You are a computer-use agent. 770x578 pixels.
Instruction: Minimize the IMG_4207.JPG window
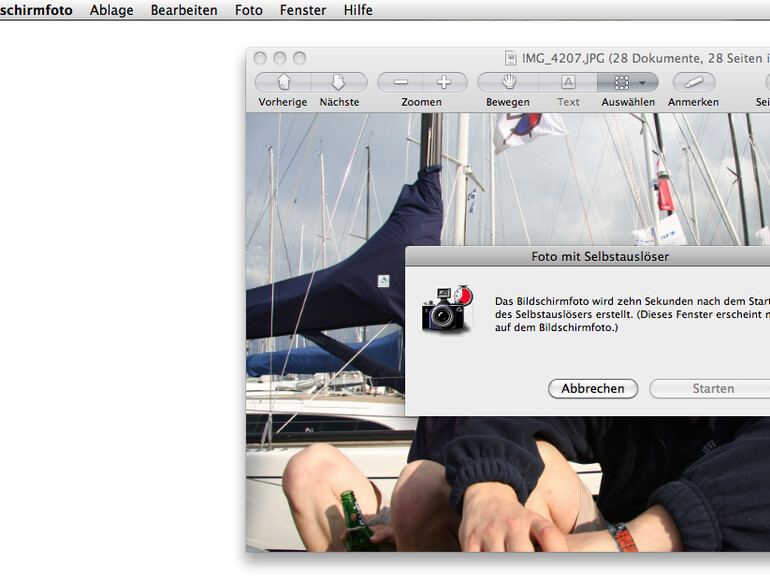[280, 58]
